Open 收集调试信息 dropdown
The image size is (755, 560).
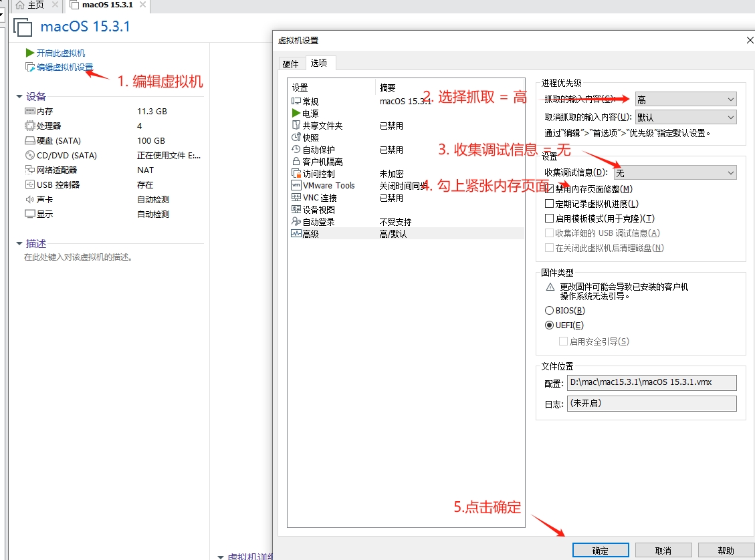coord(675,172)
